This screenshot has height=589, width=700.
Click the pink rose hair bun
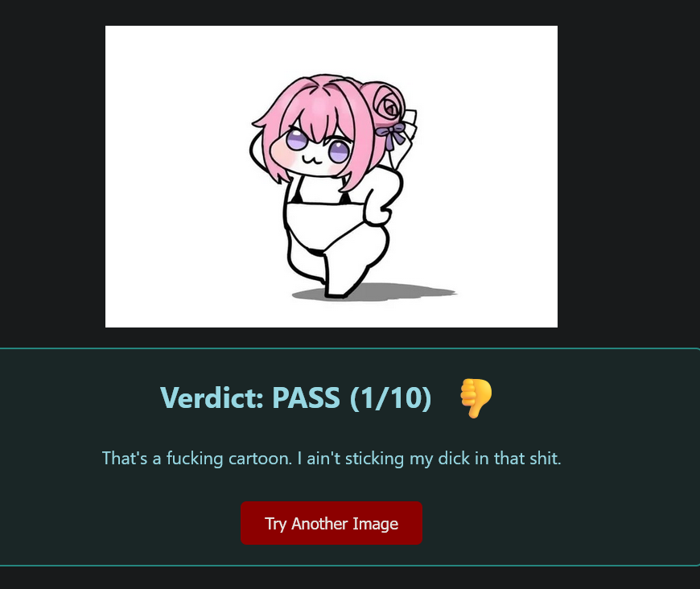point(388,106)
